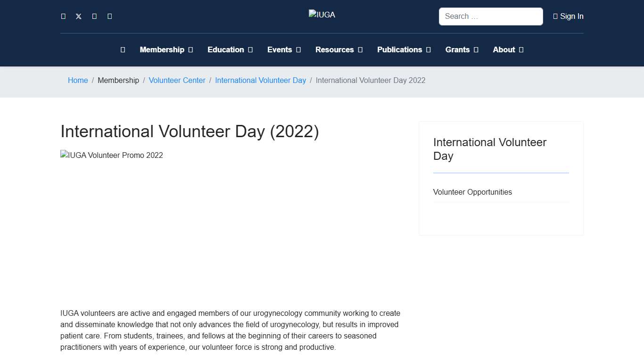The image size is (644, 362).
Task: Open the Home breadcrumb link
Action: coord(78,80)
